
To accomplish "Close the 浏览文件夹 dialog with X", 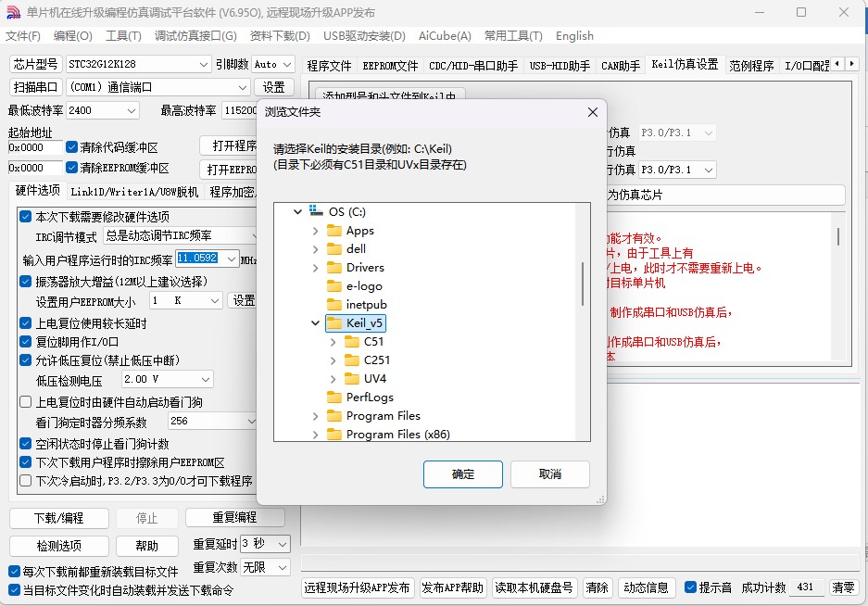I will (592, 112).
